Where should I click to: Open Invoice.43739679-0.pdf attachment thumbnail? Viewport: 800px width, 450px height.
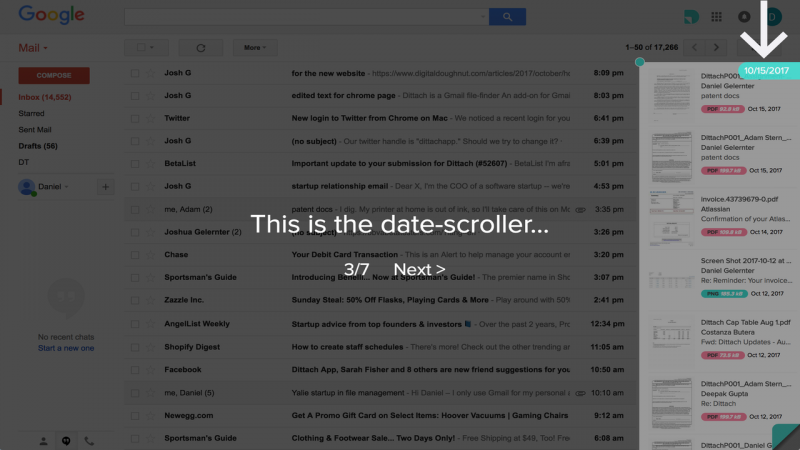pyautogui.click(x=671, y=218)
